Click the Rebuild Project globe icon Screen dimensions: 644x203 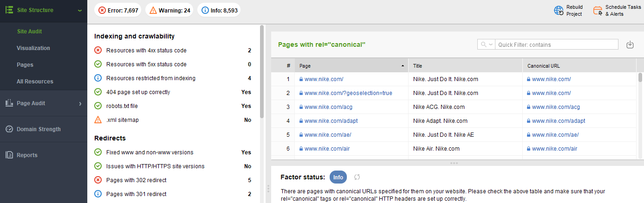559,11
